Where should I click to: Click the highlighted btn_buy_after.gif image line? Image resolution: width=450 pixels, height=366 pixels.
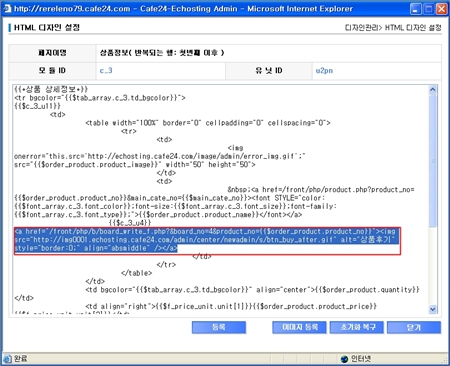[x=205, y=240]
